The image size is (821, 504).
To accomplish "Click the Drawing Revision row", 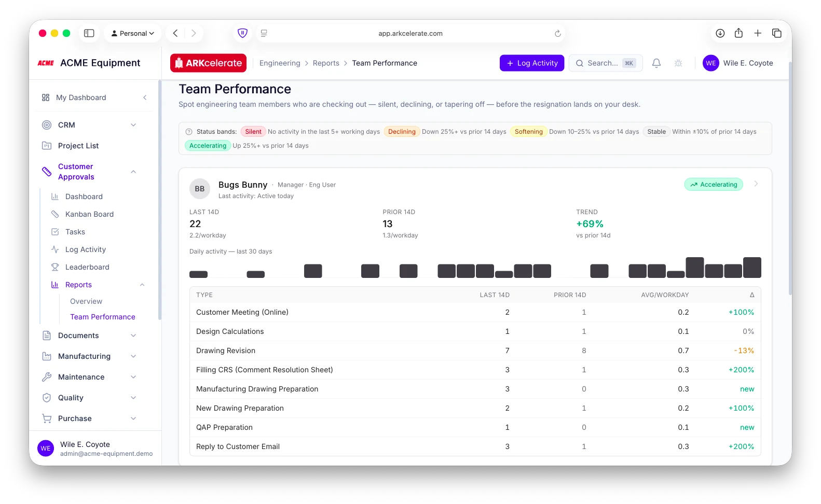I will click(x=475, y=351).
